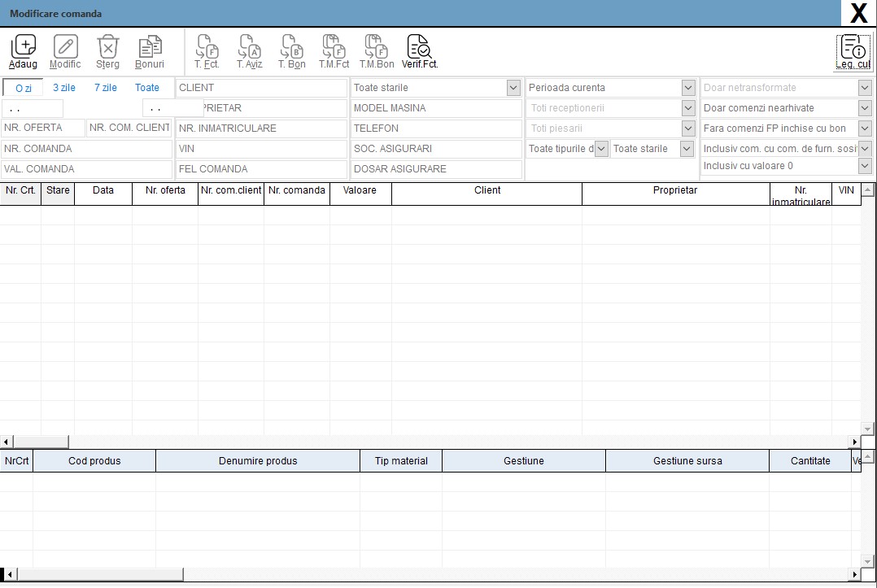Click the orders grid scroll-right arrow
Image resolution: width=877 pixels, height=588 pixels.
point(854,442)
